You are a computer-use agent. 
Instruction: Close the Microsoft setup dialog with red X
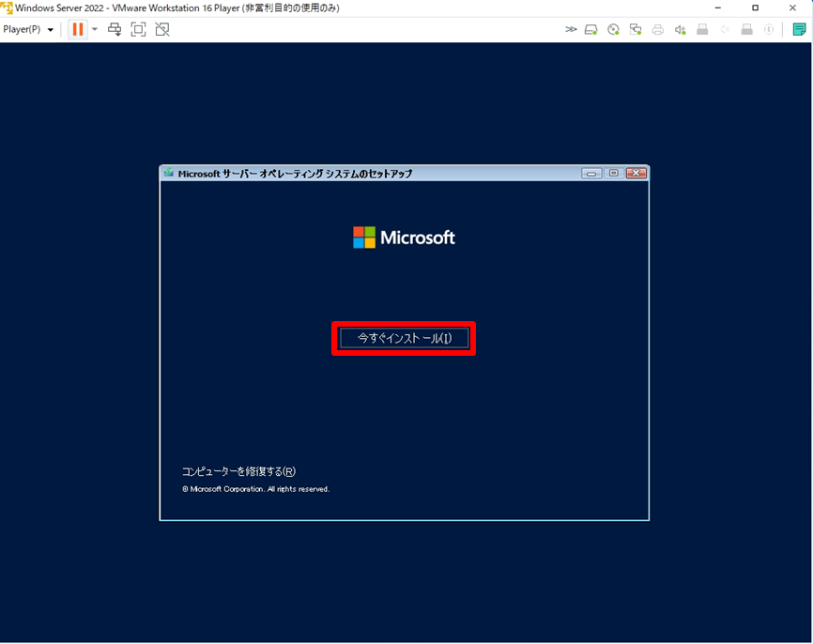point(637,173)
